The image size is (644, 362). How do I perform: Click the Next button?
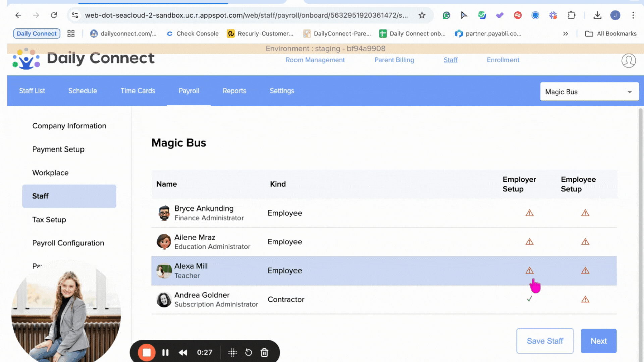click(598, 341)
